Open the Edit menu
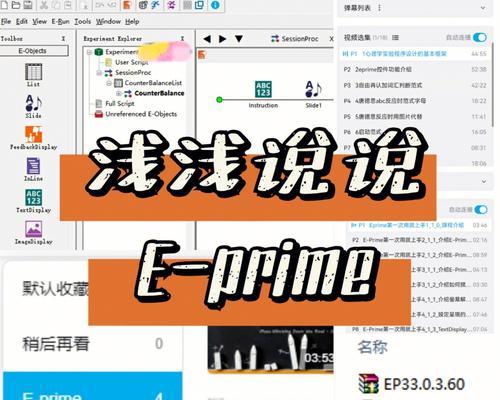 coord(22,22)
